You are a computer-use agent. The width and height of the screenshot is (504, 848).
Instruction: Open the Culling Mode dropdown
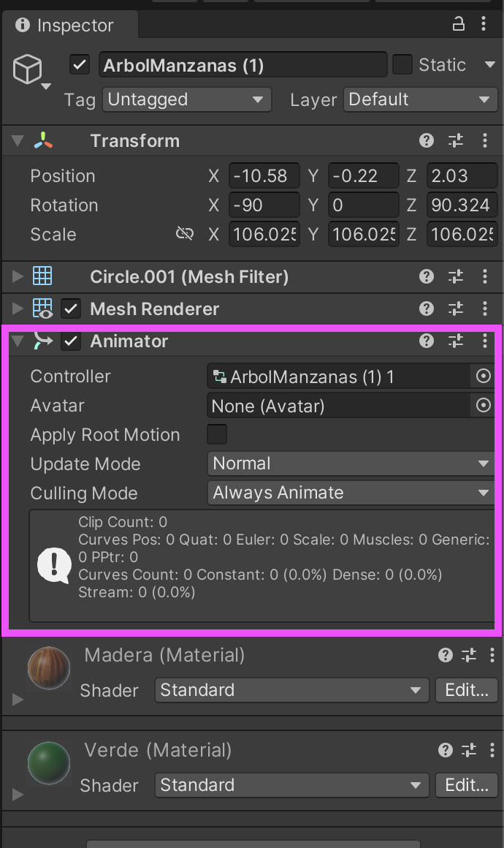point(351,493)
